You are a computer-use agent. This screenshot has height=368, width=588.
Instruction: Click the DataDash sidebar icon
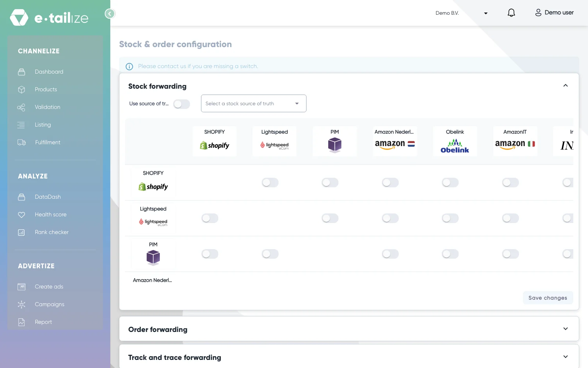click(x=22, y=197)
